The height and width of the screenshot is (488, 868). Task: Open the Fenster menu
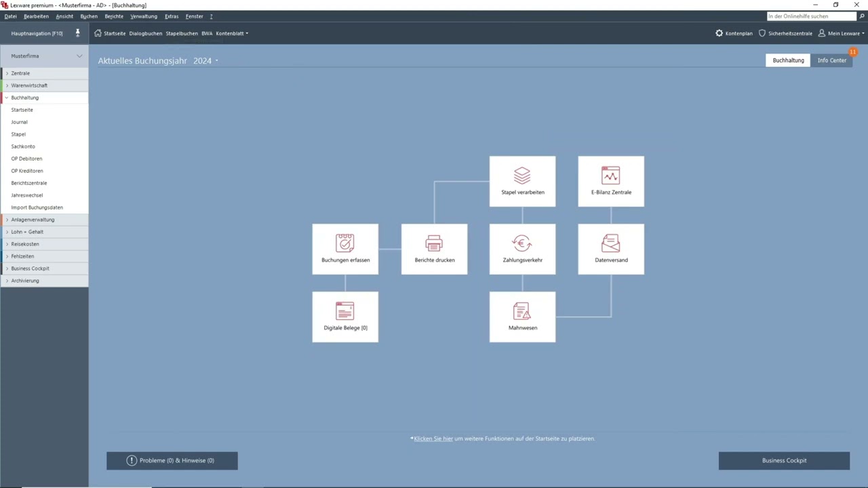[x=195, y=16]
